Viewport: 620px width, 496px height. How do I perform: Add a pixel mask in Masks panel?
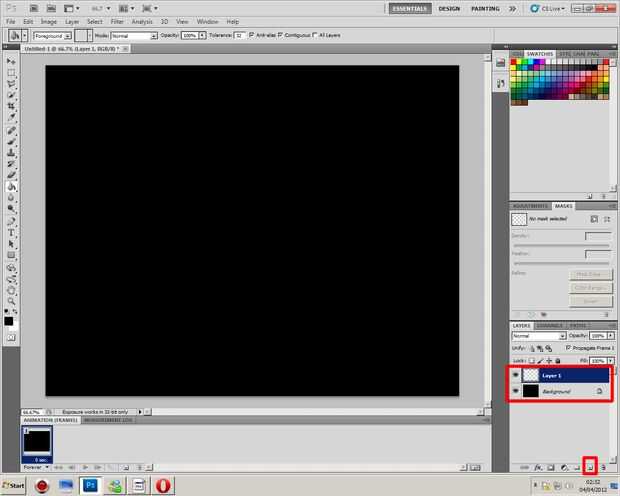[x=594, y=219]
